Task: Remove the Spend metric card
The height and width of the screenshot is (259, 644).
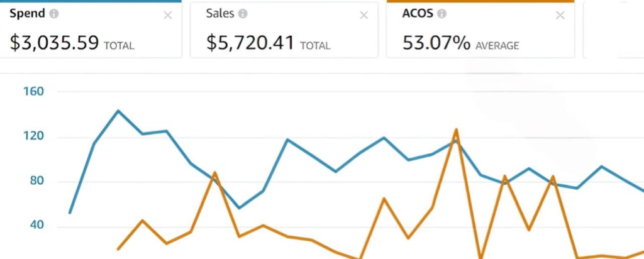Action: pos(168,16)
